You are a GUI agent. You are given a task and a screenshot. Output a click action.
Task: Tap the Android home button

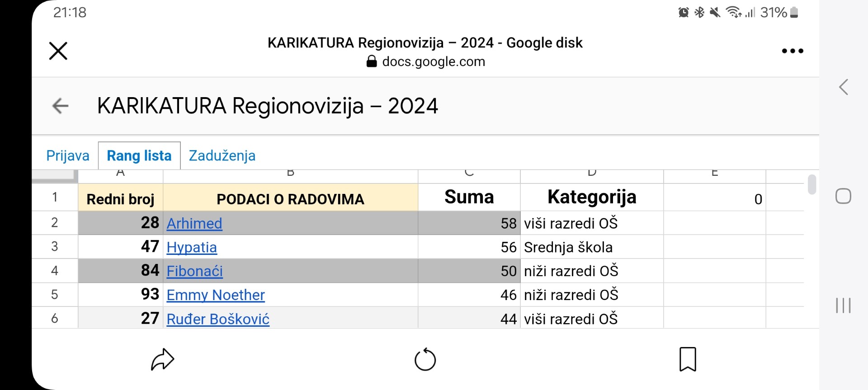(x=843, y=196)
